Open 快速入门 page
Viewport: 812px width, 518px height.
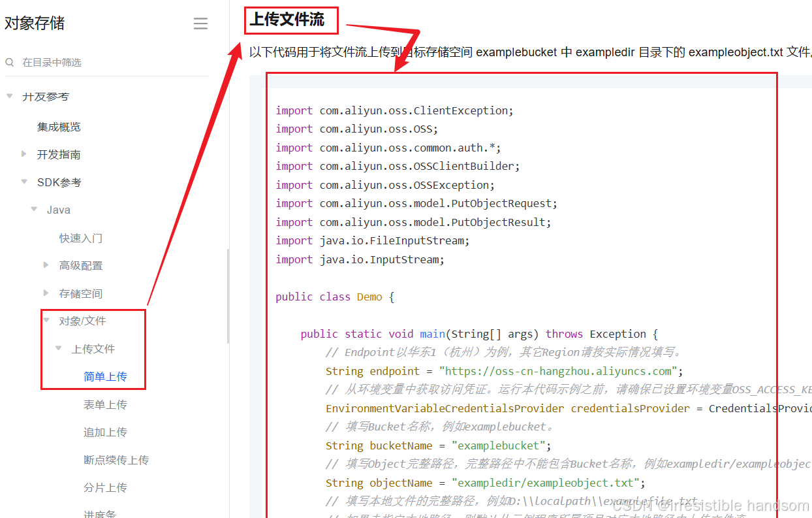(x=81, y=238)
